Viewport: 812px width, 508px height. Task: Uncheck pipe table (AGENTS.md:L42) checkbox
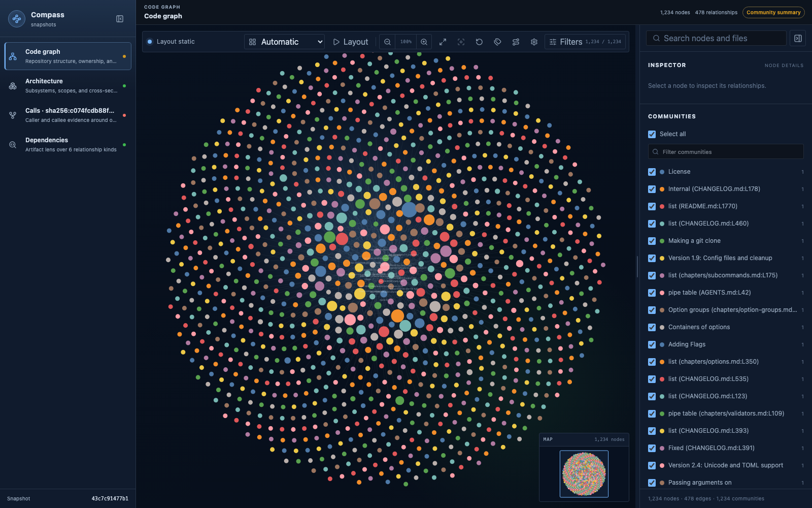pyautogui.click(x=652, y=293)
